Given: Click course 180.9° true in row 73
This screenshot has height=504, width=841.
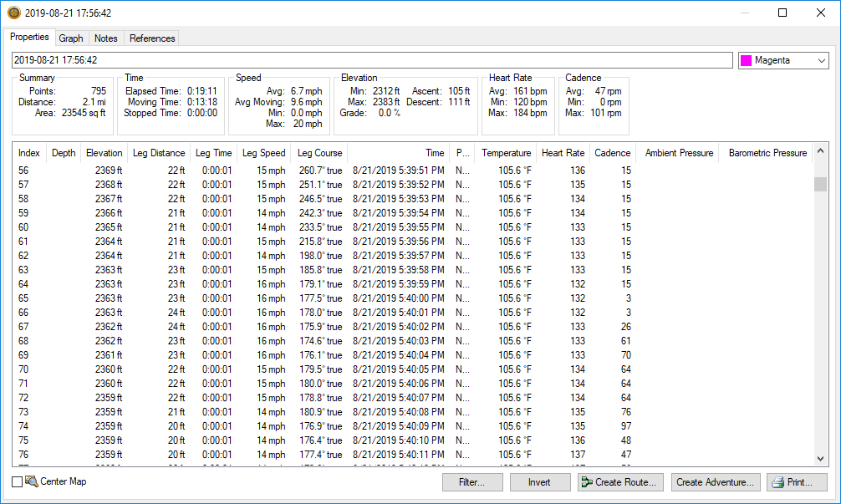Looking at the screenshot, I should [x=321, y=412].
